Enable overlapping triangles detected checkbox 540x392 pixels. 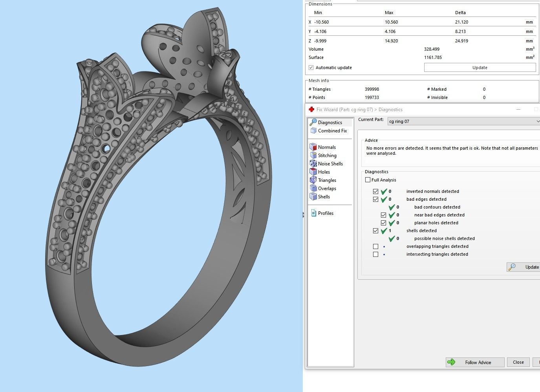[375, 246]
